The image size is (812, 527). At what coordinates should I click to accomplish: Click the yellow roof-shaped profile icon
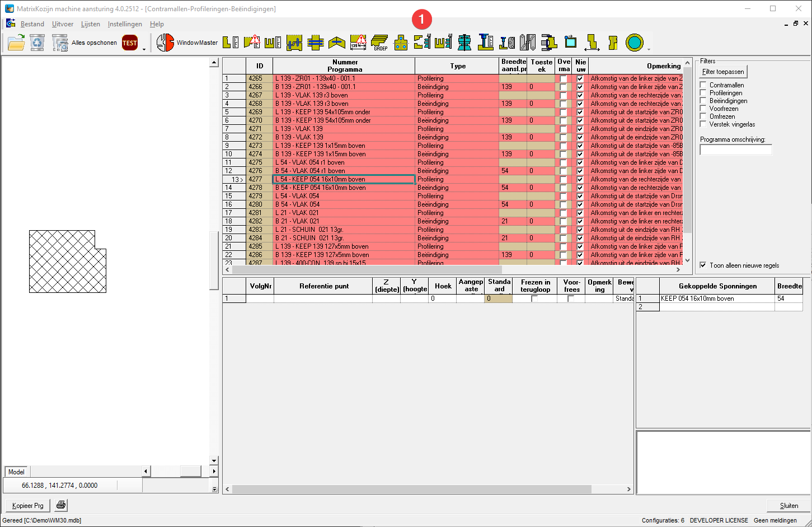337,43
